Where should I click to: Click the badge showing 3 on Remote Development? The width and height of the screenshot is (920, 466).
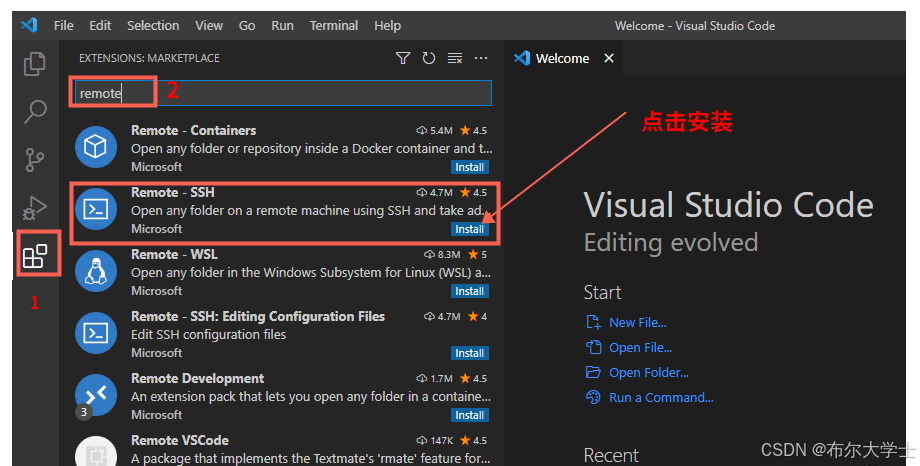pyautogui.click(x=84, y=412)
